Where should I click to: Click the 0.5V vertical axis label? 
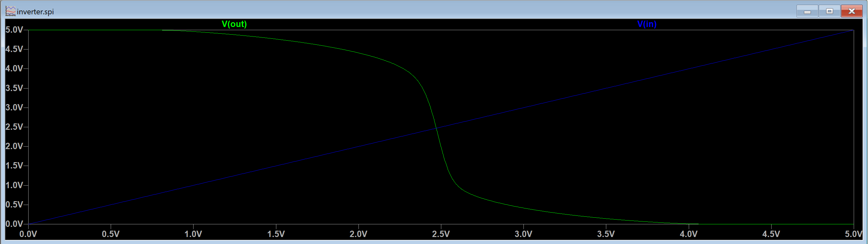point(14,205)
